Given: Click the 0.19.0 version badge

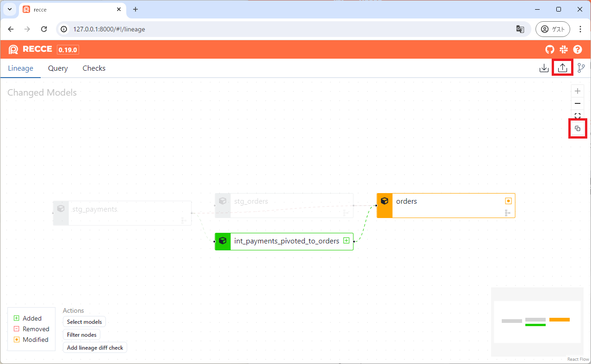Looking at the screenshot, I should coord(68,49).
